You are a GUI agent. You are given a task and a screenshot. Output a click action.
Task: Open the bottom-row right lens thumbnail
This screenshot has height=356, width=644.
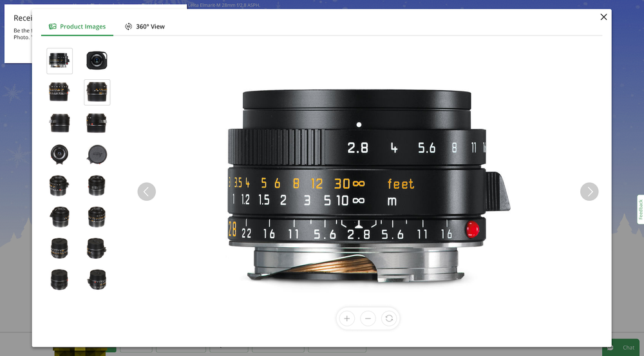[x=97, y=279]
